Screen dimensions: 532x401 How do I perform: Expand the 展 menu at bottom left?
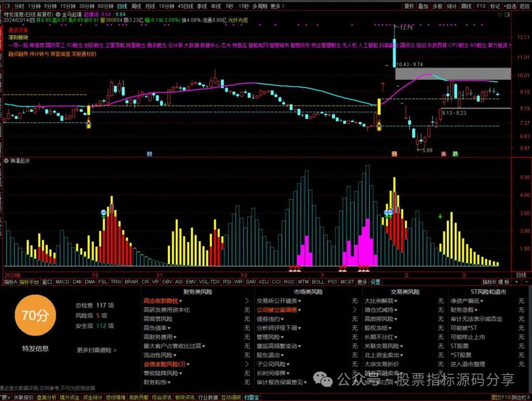pos(5,397)
